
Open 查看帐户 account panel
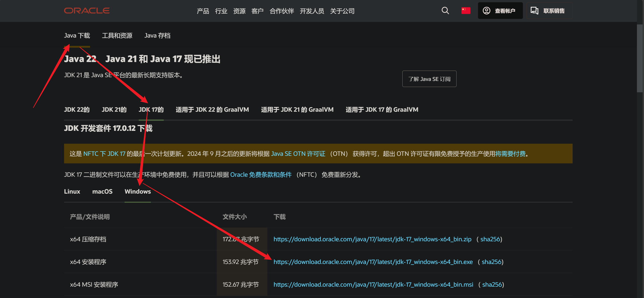tap(500, 11)
